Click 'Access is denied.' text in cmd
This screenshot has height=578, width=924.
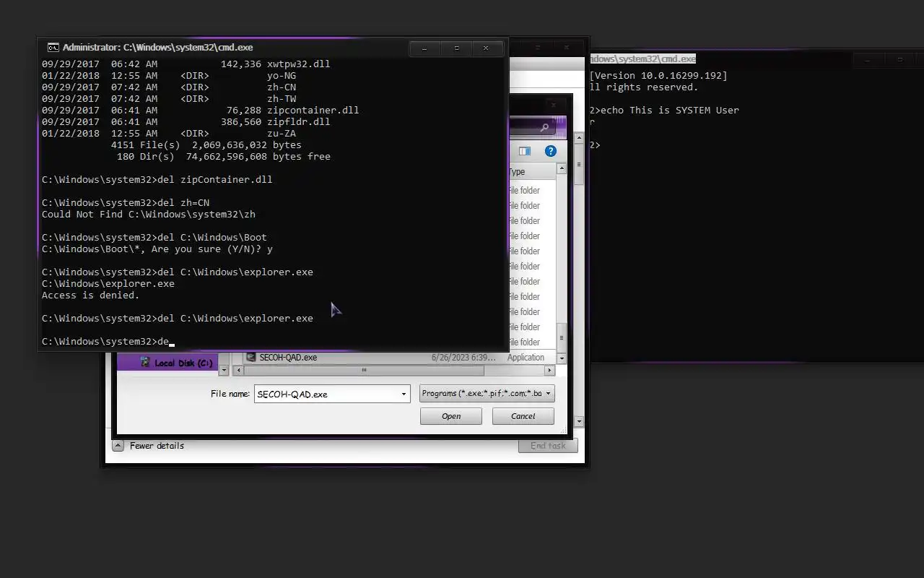point(90,295)
